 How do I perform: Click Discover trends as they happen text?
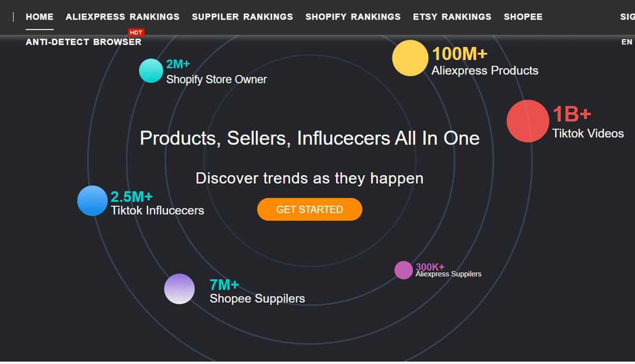[310, 178]
